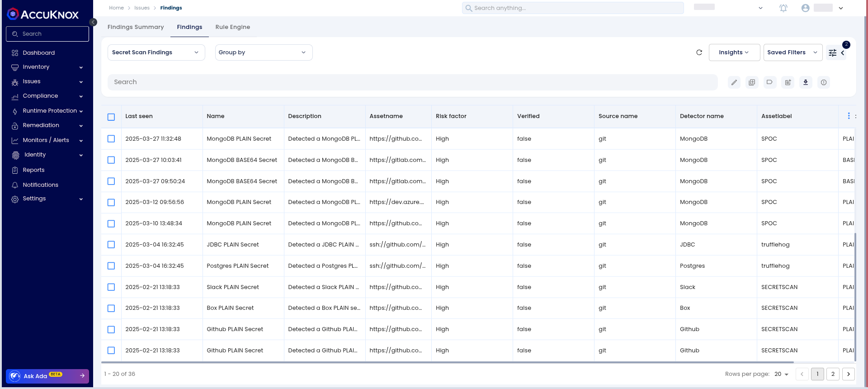Open the Saved Filters dropdown
868x389 pixels.
793,52
